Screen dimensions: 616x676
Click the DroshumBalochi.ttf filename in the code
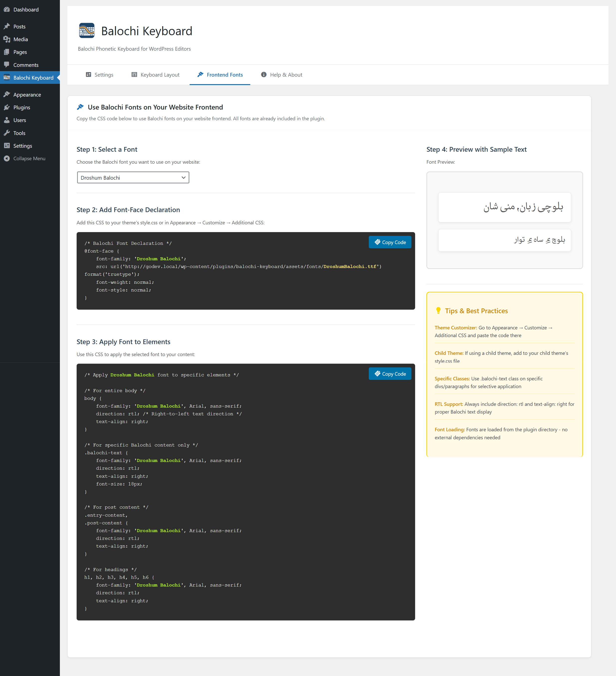point(350,266)
